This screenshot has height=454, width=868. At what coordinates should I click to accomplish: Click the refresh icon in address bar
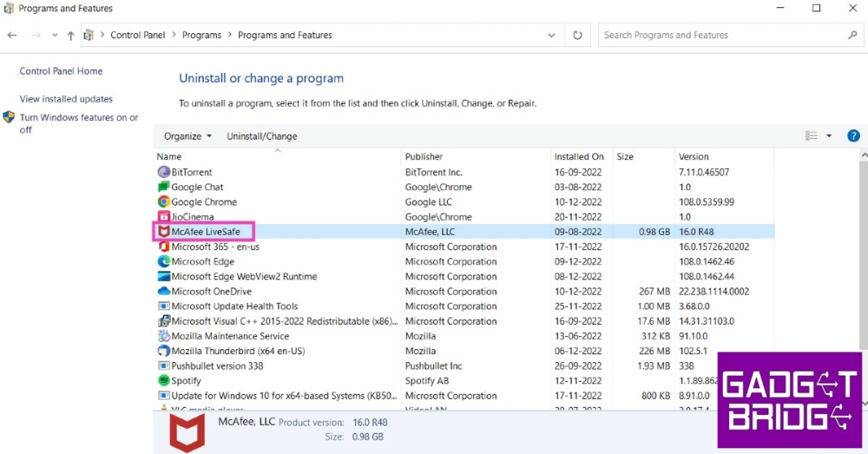tap(577, 35)
